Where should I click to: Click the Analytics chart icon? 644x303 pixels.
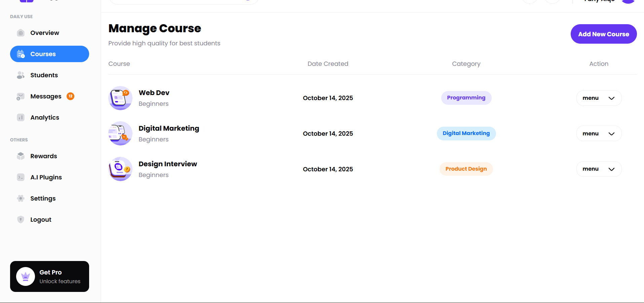(21, 118)
